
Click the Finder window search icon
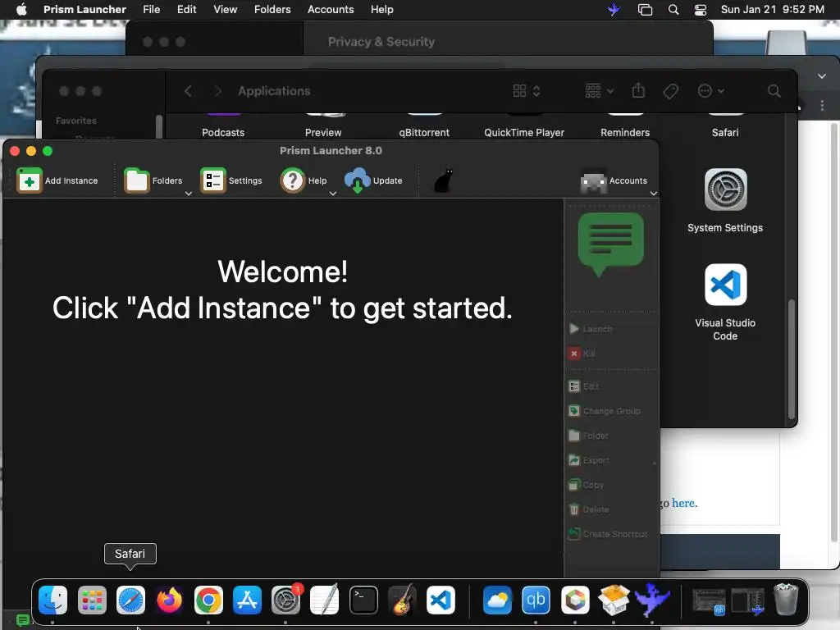[x=774, y=91]
